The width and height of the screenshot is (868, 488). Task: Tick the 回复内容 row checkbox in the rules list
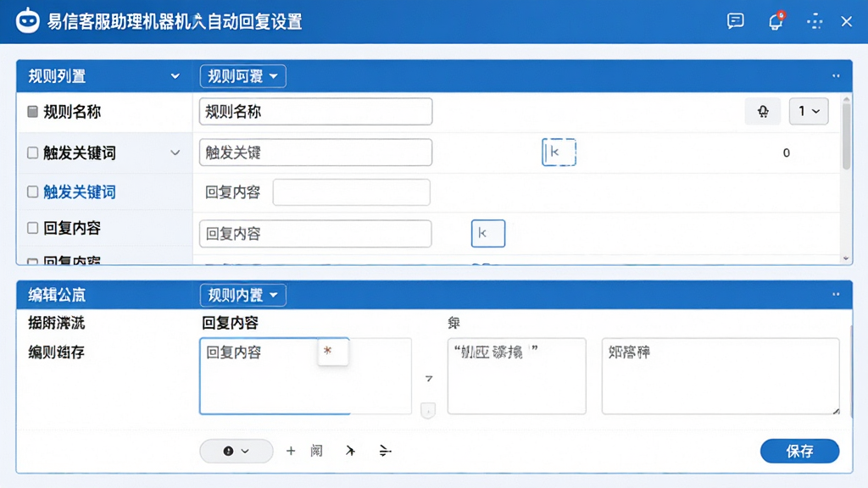[33, 228]
